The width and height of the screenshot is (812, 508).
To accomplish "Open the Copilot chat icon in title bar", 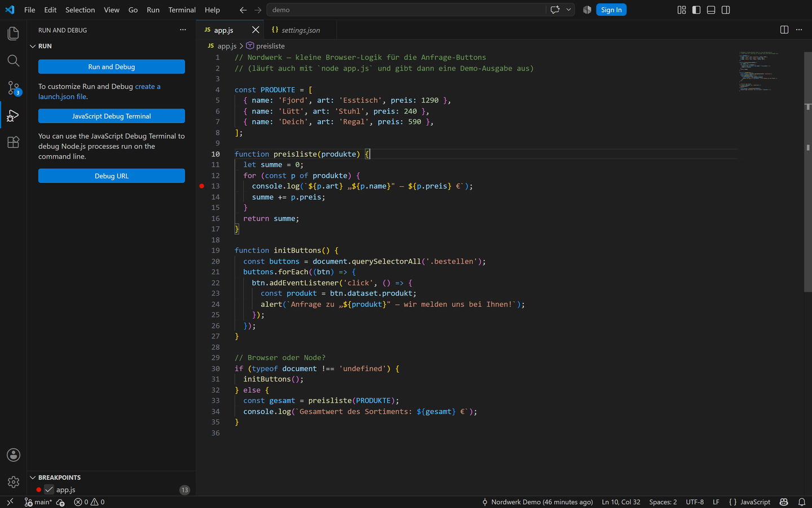I will click(x=555, y=10).
